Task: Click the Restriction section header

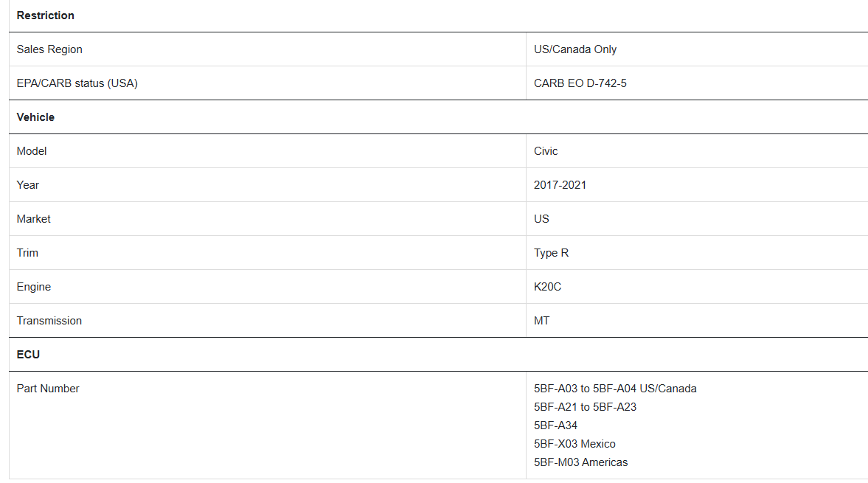Action: (46, 15)
